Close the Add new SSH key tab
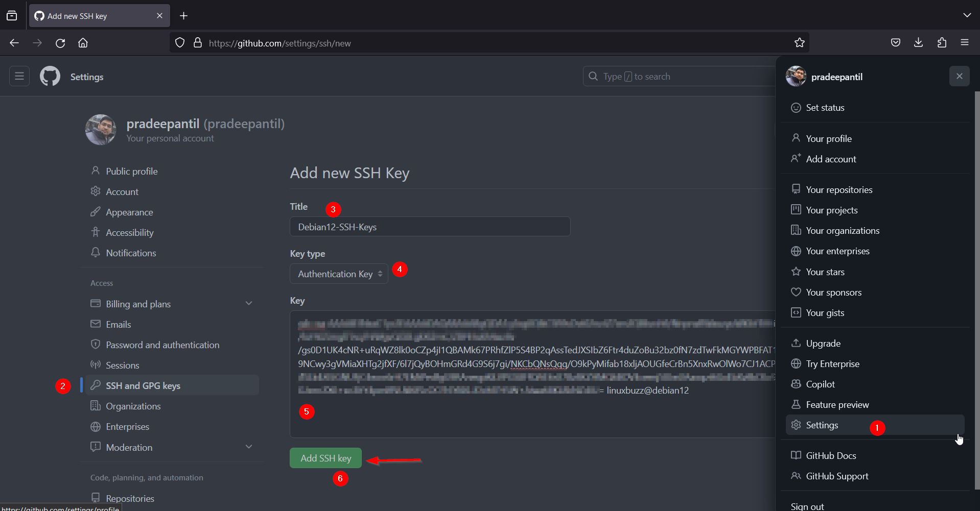The height and width of the screenshot is (511, 980). point(159,16)
